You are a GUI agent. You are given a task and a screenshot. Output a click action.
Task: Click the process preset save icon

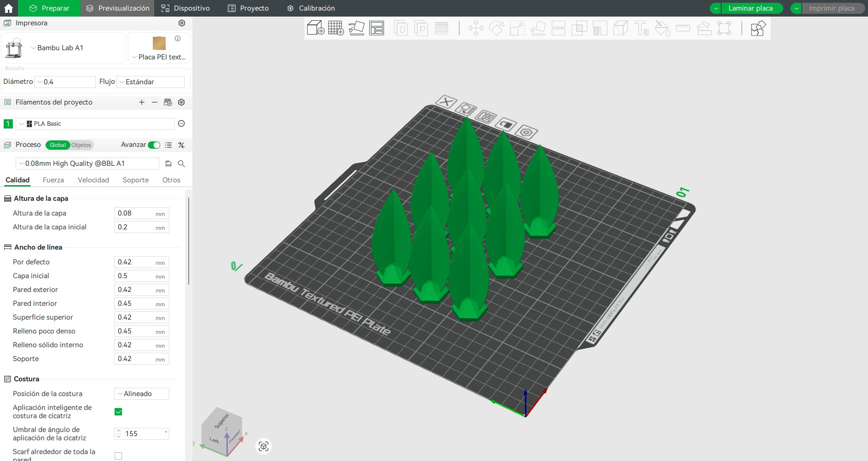[x=168, y=163]
